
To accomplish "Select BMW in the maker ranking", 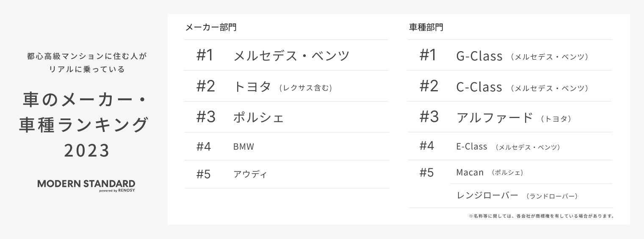I will tap(243, 147).
